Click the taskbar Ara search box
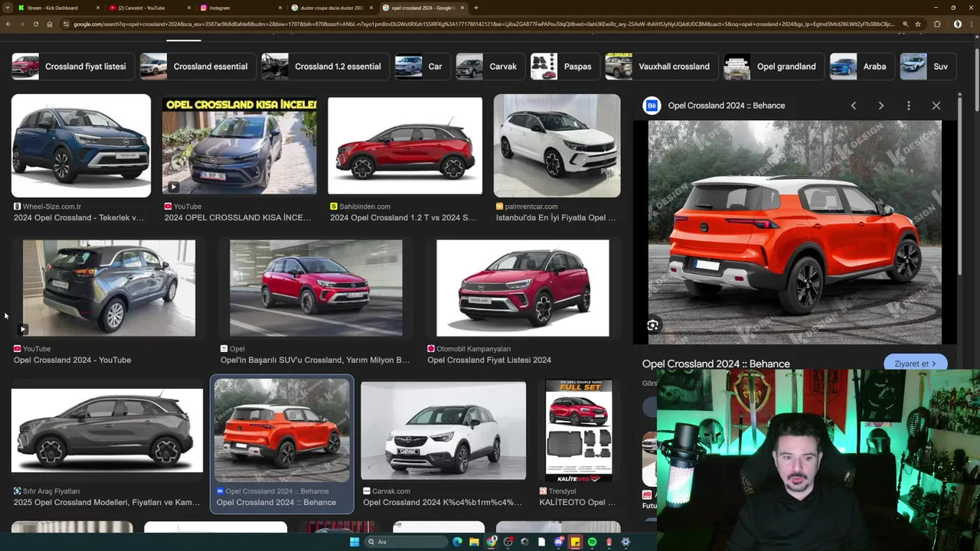The height and width of the screenshot is (551, 980). [406, 542]
